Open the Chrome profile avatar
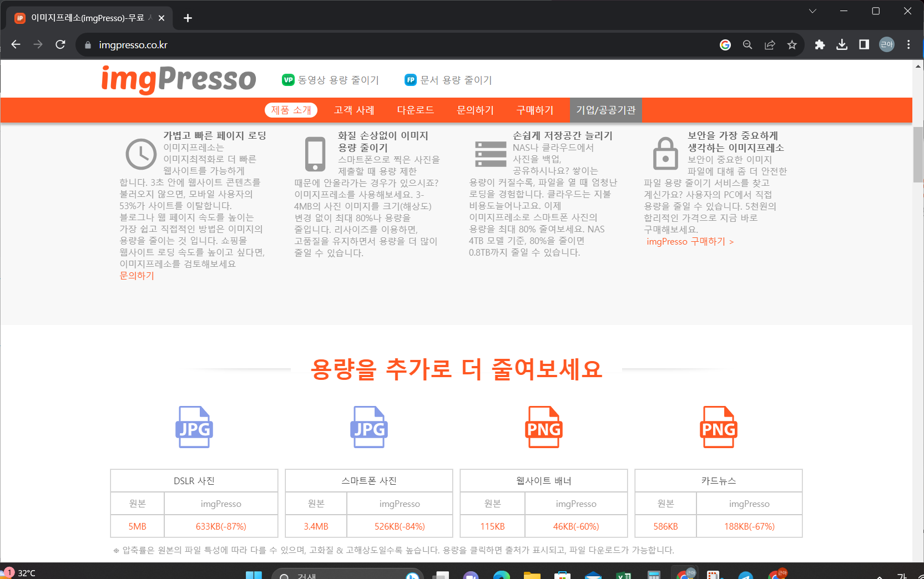Image resolution: width=924 pixels, height=579 pixels. coord(887,44)
